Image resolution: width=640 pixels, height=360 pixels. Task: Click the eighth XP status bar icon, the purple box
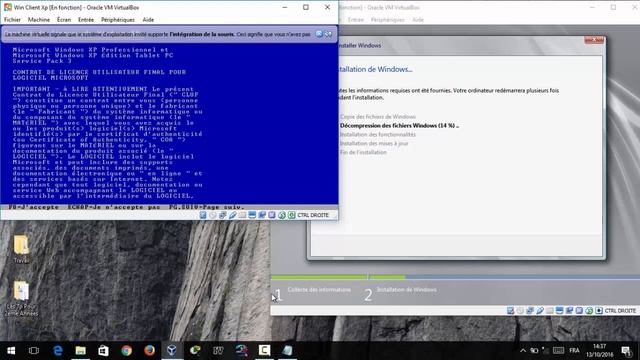(272, 215)
